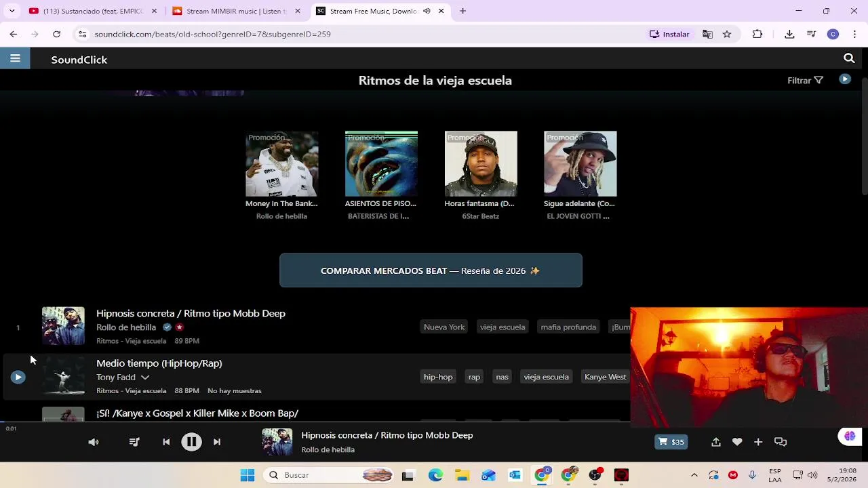Screen dimensions: 868x488
Task: Switch to the YouTube Sustanciado tab
Action: (94, 11)
